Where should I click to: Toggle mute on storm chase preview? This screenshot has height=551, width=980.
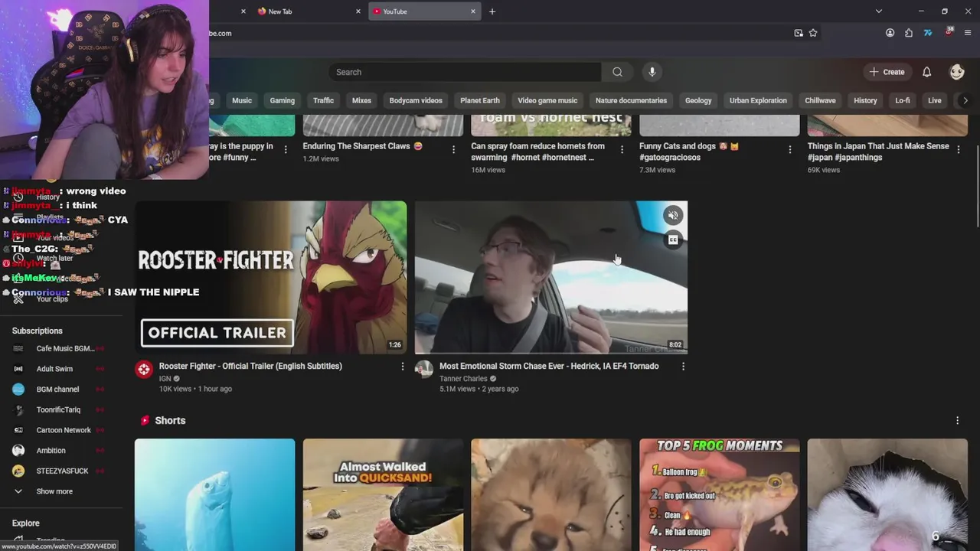click(673, 215)
